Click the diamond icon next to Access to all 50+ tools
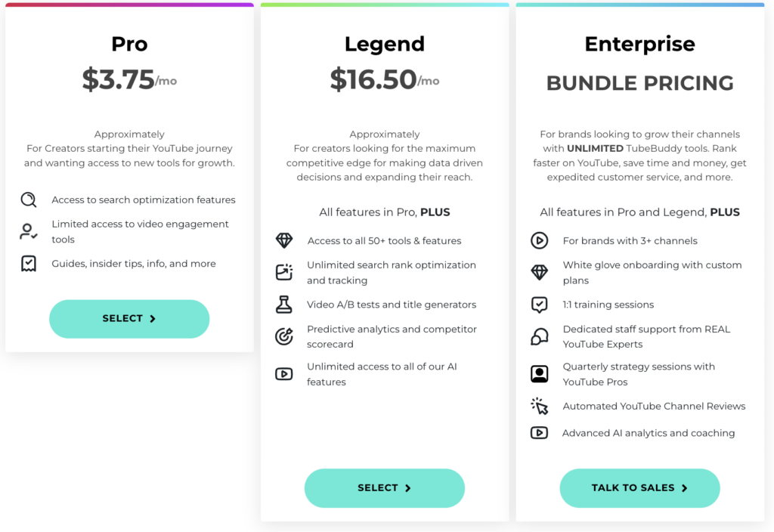774x532 pixels. pos(284,241)
